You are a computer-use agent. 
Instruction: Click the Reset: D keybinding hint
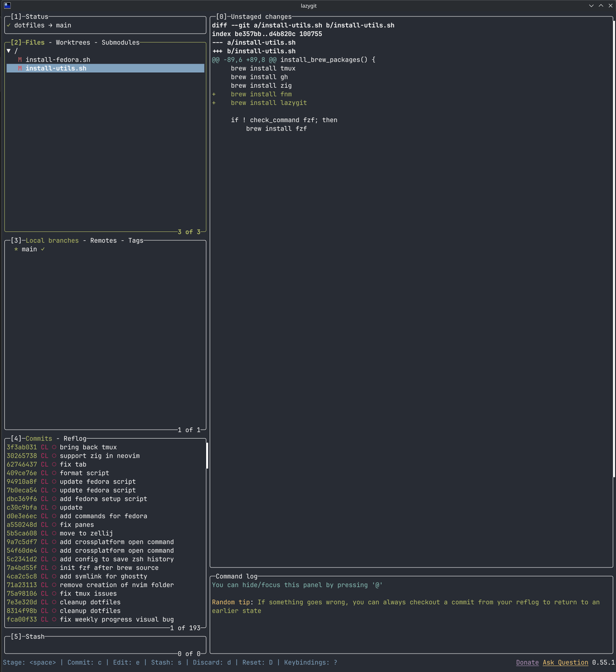[x=258, y=663]
